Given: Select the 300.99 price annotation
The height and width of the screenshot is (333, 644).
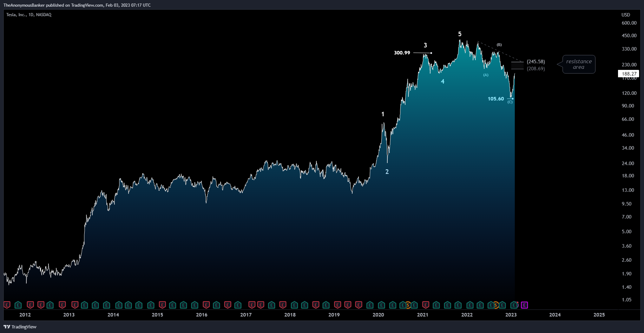Looking at the screenshot, I should click(x=402, y=53).
